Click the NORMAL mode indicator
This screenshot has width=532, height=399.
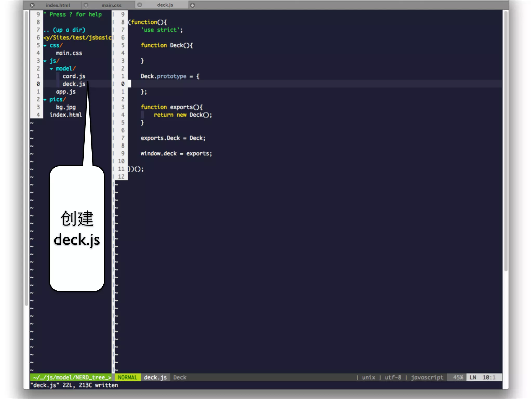(127, 377)
